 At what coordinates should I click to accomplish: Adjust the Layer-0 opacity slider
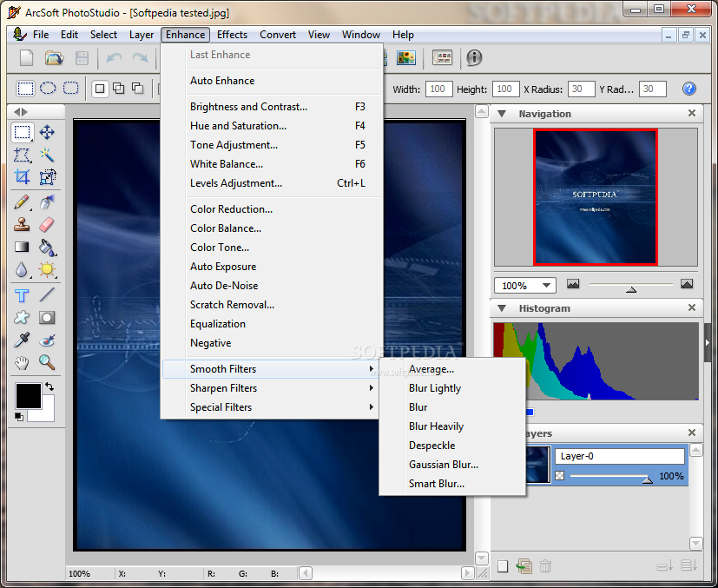pyautogui.click(x=647, y=479)
